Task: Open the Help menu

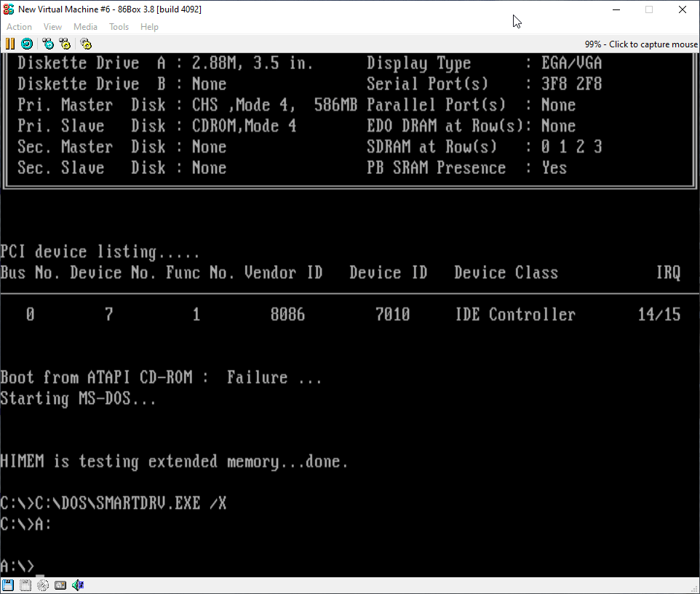Action: pyautogui.click(x=149, y=27)
